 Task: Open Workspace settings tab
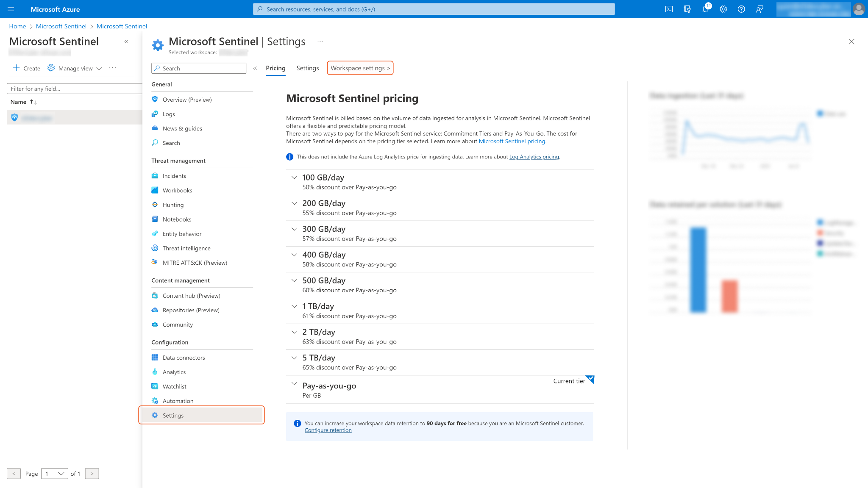(x=360, y=68)
